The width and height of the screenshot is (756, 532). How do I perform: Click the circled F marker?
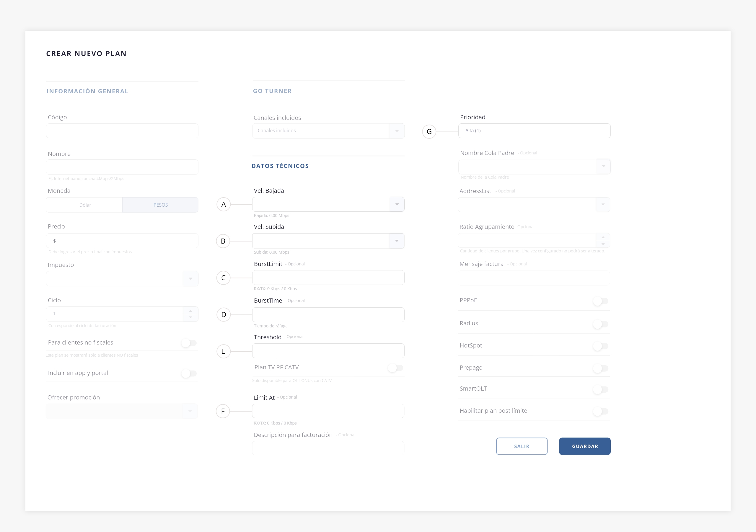[x=223, y=411]
